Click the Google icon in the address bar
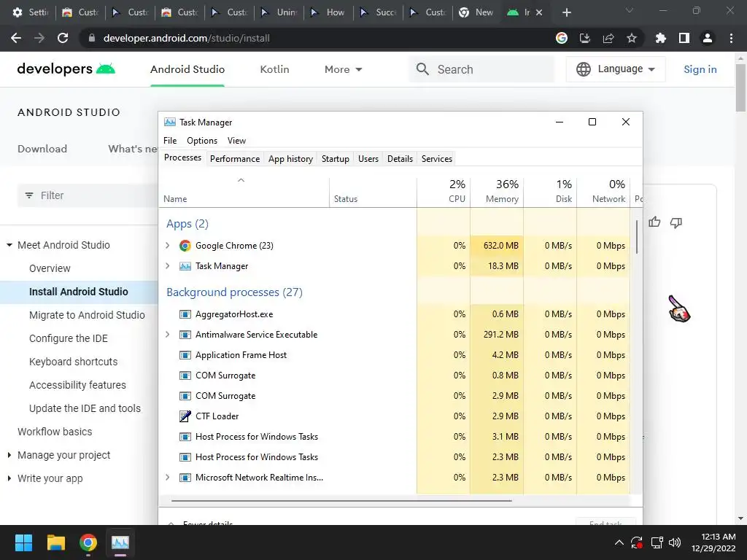Screen dimensions: 747x560 pyautogui.click(x=562, y=38)
